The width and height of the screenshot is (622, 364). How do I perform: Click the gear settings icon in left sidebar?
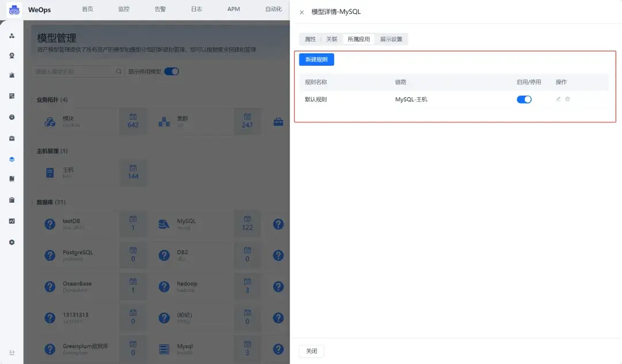(12, 242)
